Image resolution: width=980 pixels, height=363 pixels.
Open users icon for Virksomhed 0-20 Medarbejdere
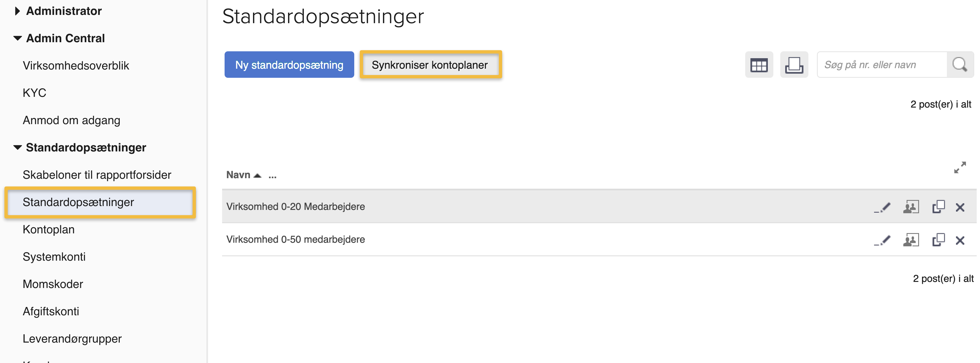pyautogui.click(x=910, y=207)
